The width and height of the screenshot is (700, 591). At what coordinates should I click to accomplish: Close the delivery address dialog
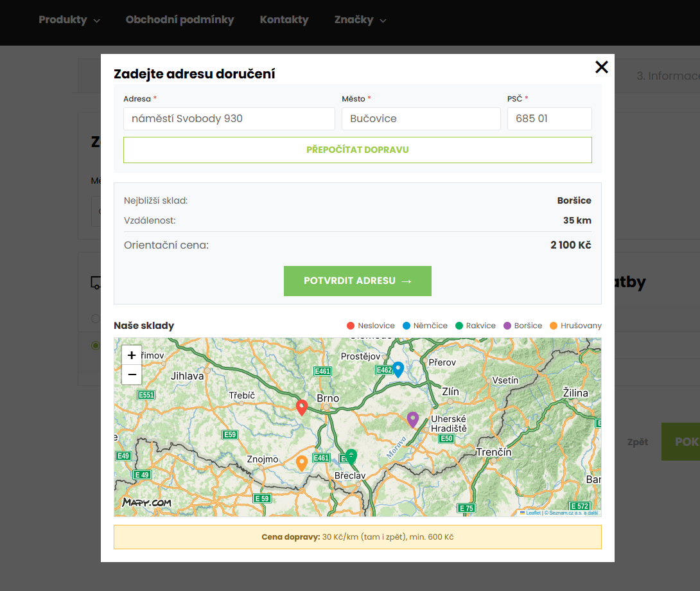point(601,67)
